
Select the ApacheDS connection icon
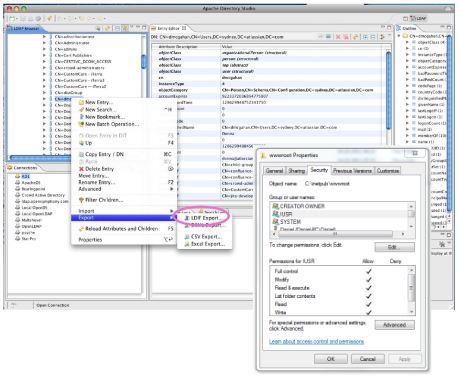[18, 183]
